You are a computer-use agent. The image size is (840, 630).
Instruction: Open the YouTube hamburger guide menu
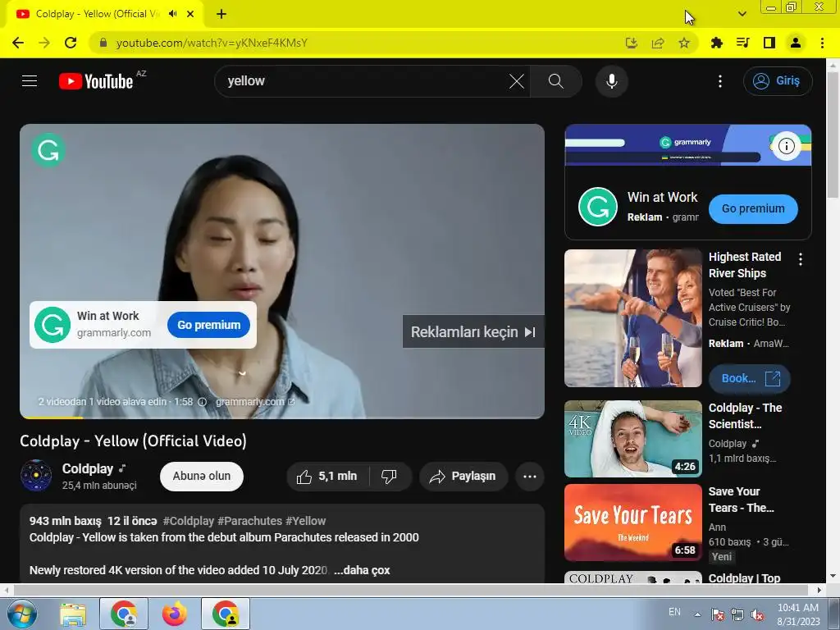(x=30, y=81)
